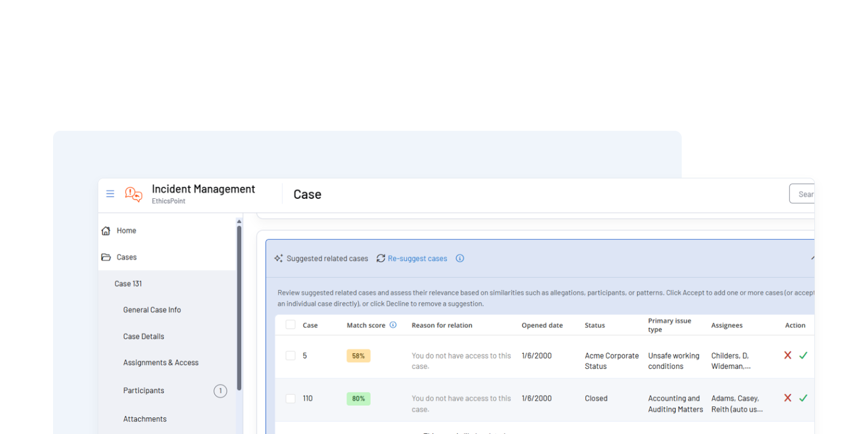
Task: Decline suggested case 5 with red X
Action: (788, 356)
